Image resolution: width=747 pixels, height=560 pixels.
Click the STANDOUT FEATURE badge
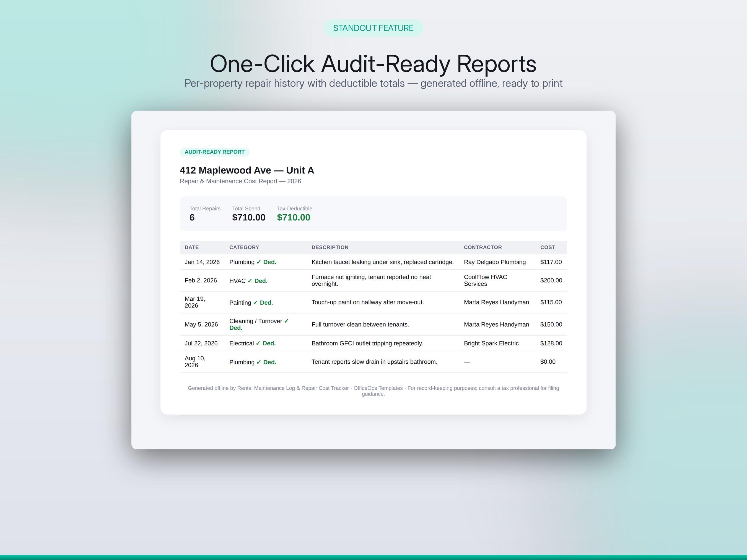[x=373, y=28]
